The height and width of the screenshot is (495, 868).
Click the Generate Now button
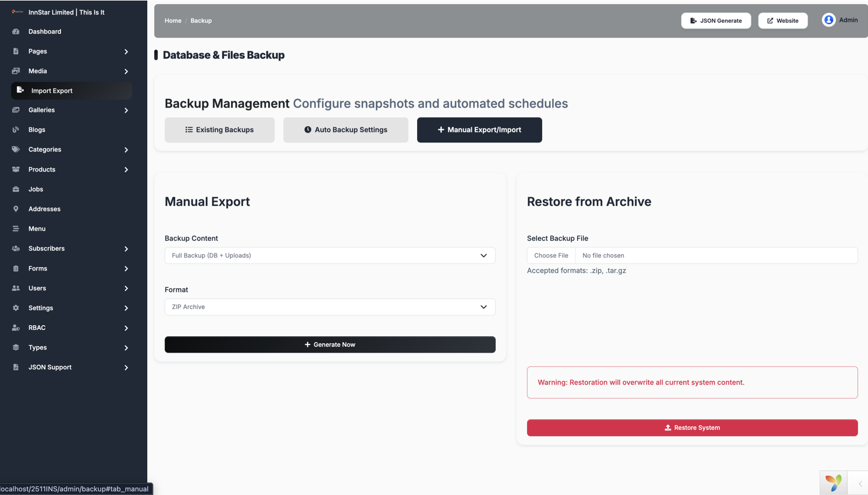pyautogui.click(x=330, y=344)
